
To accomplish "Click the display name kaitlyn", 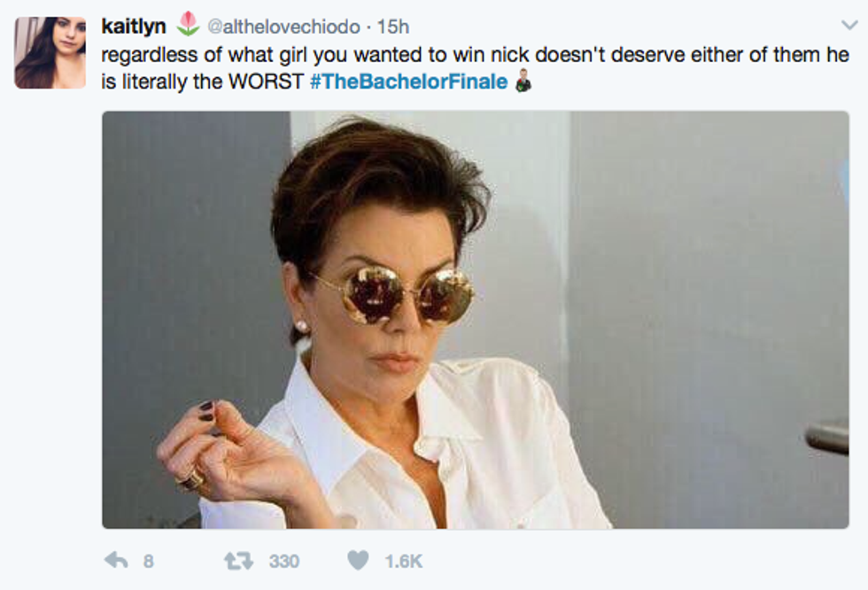I will (x=134, y=26).
